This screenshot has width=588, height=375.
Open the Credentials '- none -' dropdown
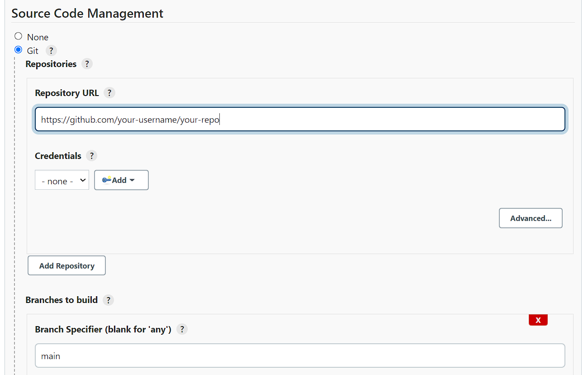[x=62, y=180]
